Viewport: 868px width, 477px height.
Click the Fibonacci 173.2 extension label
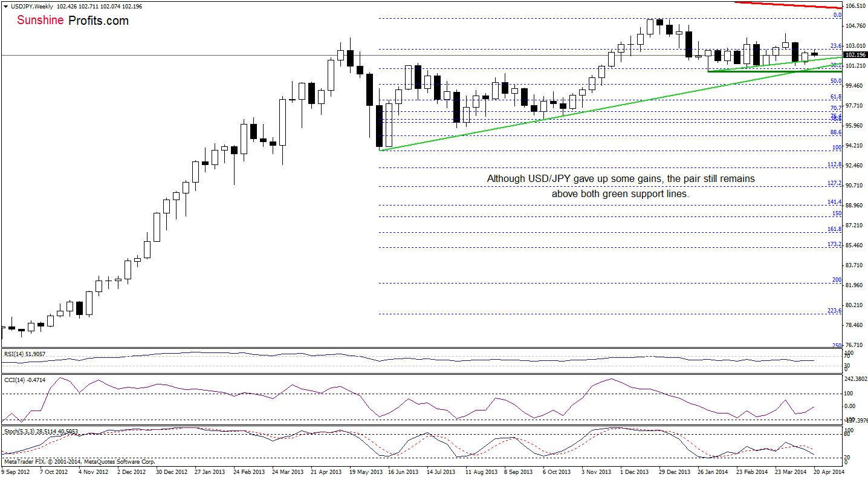(835, 244)
